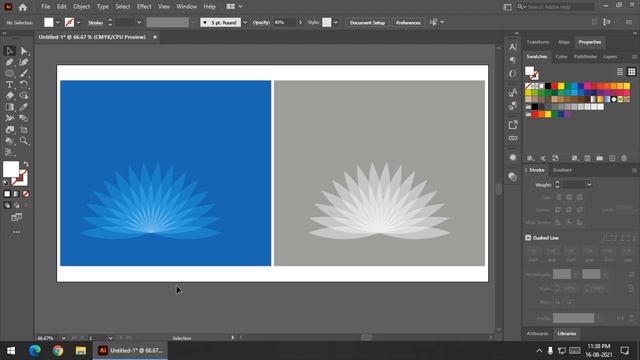Open the stroke color dropdown in control bar

[78, 22]
